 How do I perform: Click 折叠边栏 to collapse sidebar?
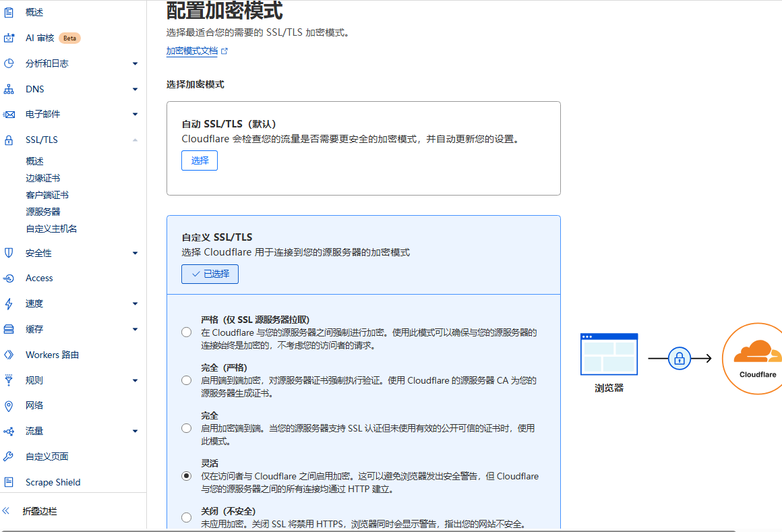coord(40,511)
